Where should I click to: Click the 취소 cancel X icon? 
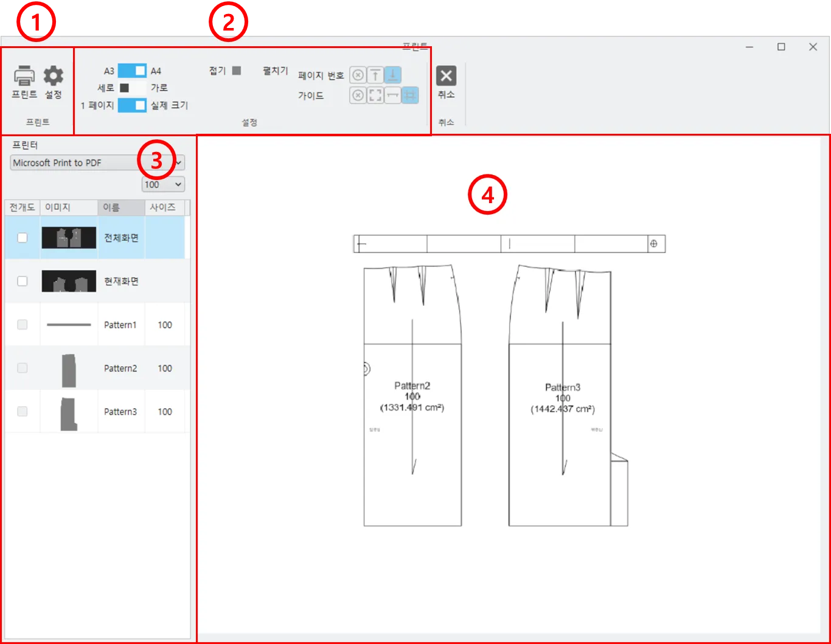click(x=447, y=76)
